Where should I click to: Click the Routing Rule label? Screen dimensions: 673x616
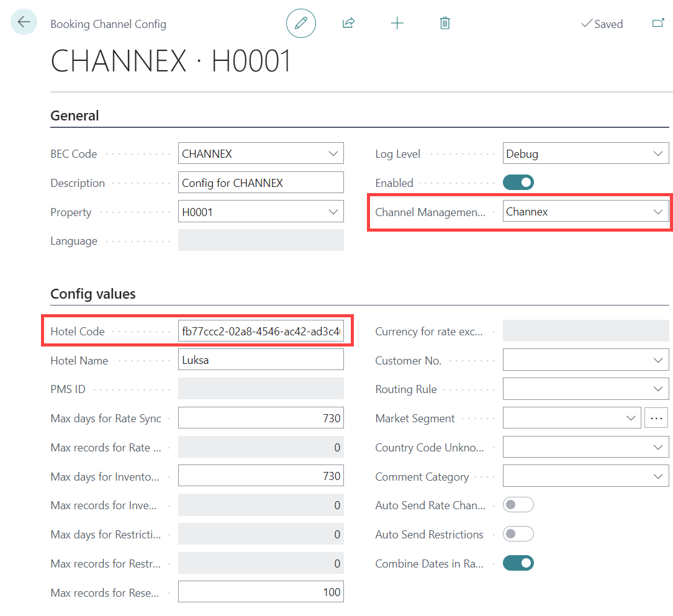pyautogui.click(x=406, y=389)
